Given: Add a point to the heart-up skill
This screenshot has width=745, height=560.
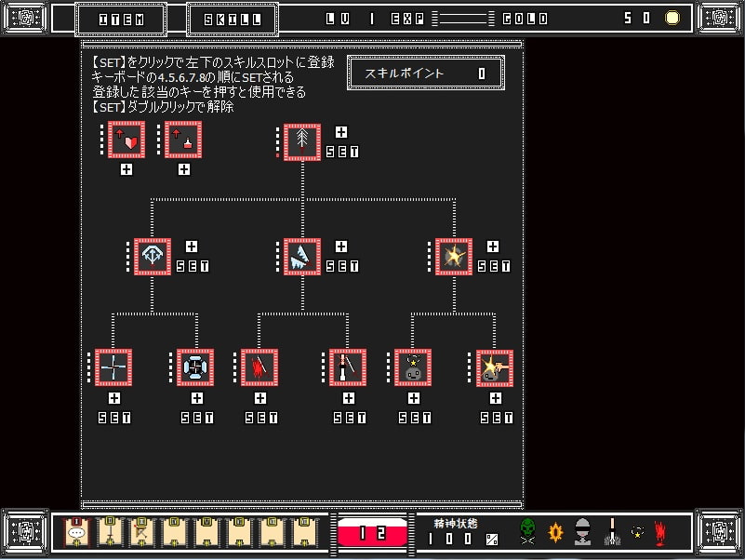Looking at the screenshot, I should (126, 169).
